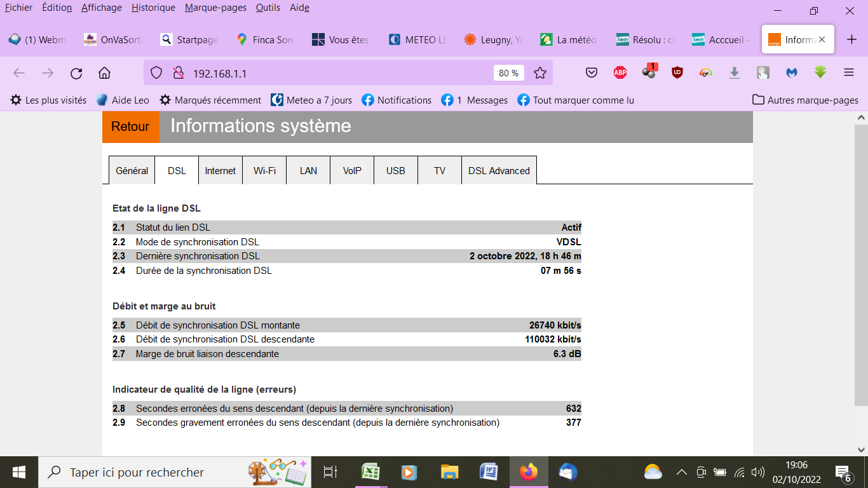Image resolution: width=868 pixels, height=488 pixels.
Task: Open the Malwarebytes Browser Guard extension
Action: tap(792, 73)
